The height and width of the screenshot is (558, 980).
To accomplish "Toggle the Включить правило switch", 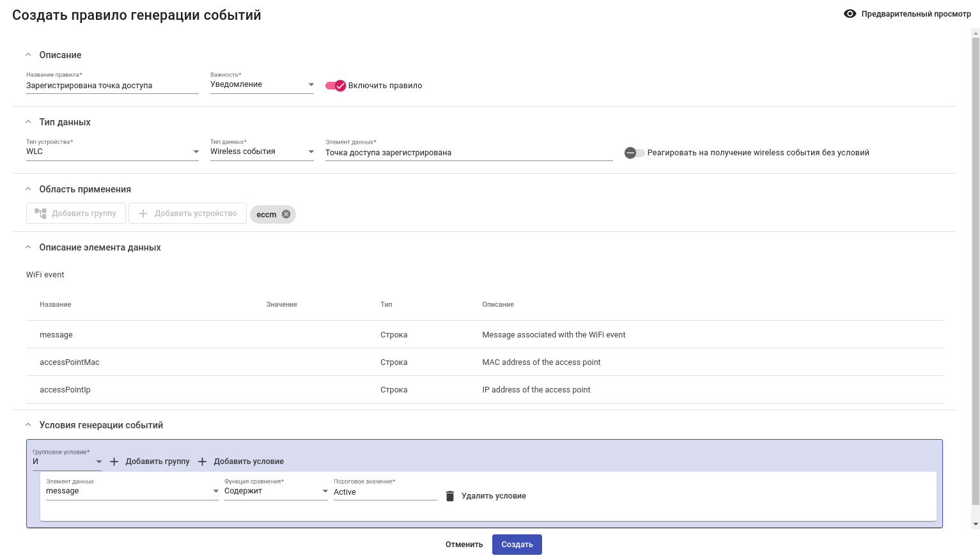I will pos(336,86).
